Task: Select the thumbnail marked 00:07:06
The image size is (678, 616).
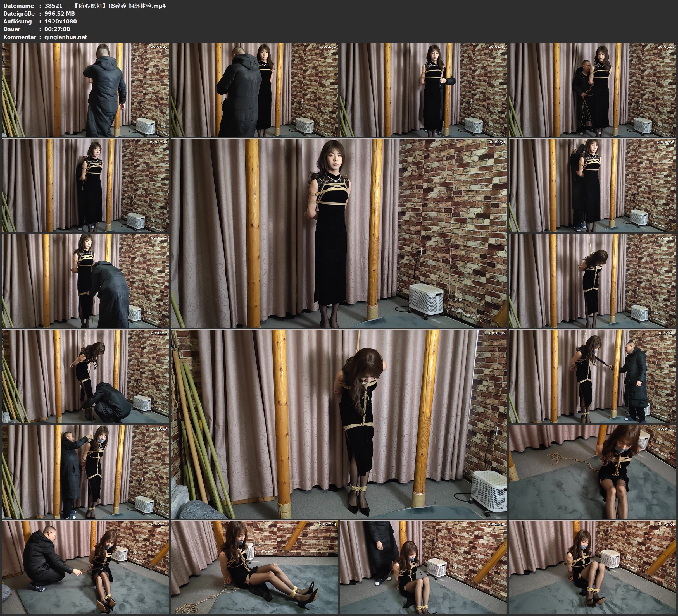Action: pos(85,185)
